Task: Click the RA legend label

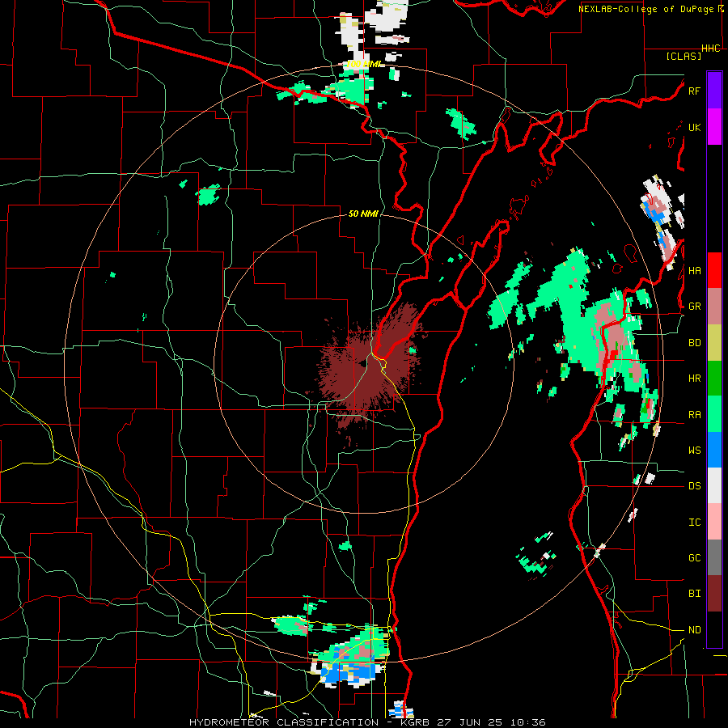Action: [x=694, y=415]
